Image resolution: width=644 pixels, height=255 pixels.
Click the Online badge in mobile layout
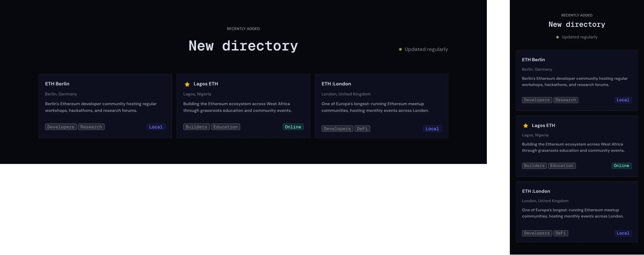point(621,166)
